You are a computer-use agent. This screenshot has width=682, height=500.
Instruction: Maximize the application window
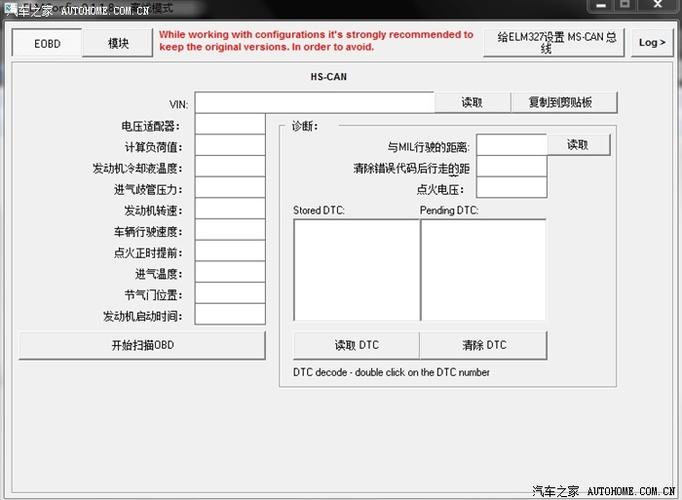click(x=625, y=5)
